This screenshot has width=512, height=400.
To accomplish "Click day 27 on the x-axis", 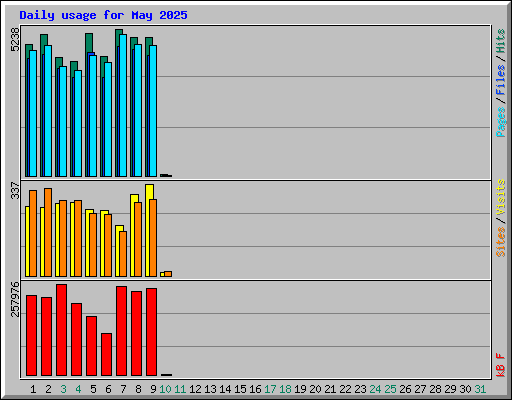I will pyautogui.click(x=420, y=389).
